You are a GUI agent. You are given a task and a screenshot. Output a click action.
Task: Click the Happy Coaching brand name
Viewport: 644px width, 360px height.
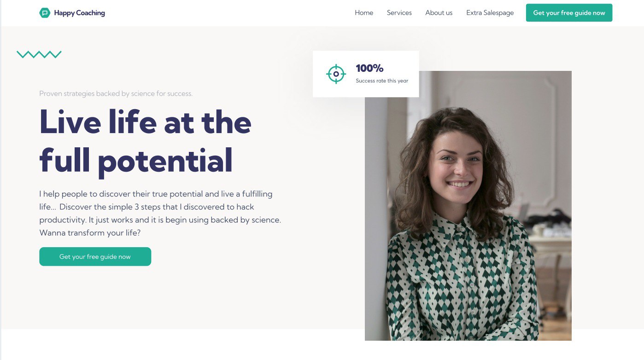coord(79,13)
